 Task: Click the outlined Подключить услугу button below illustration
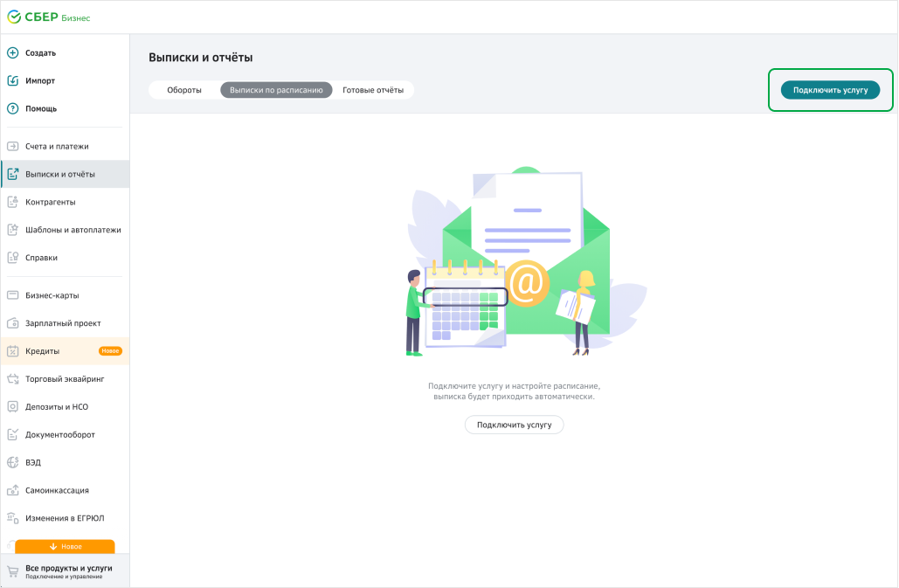(x=514, y=425)
